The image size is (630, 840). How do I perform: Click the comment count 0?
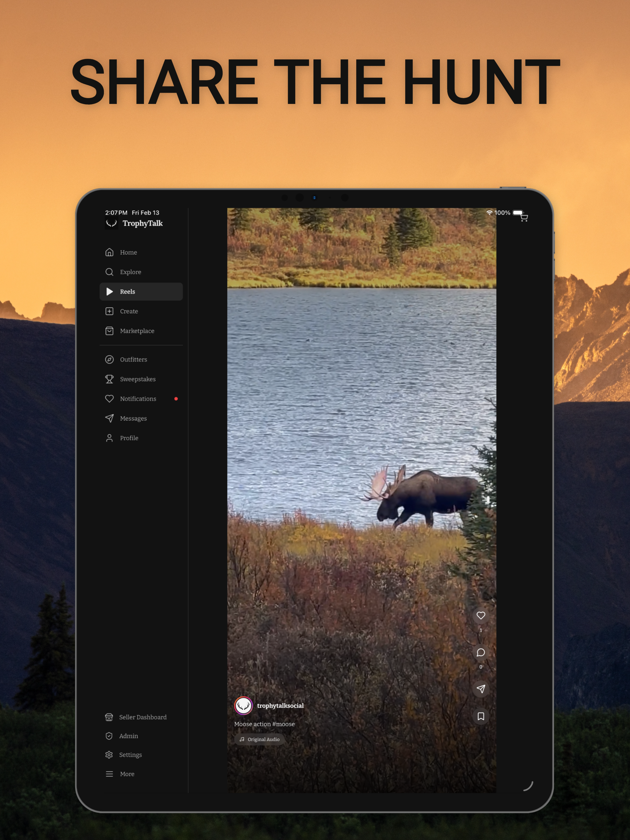pos(481,667)
